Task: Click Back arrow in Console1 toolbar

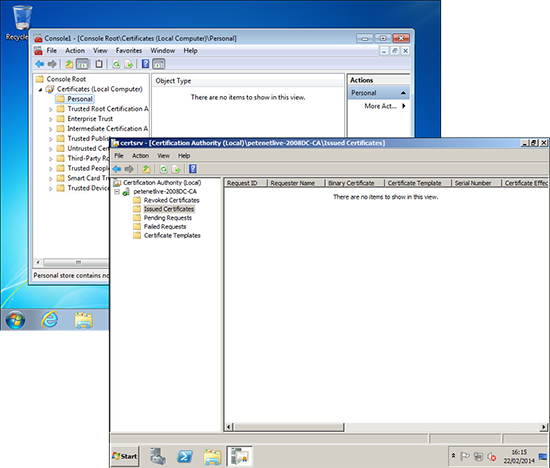Action: pyautogui.click(x=40, y=64)
